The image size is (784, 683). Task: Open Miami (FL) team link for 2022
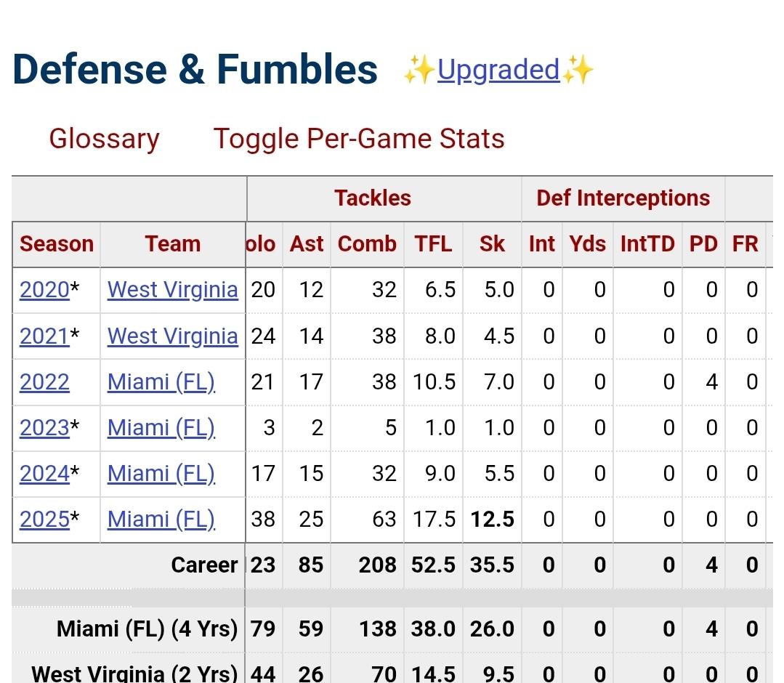[161, 381]
